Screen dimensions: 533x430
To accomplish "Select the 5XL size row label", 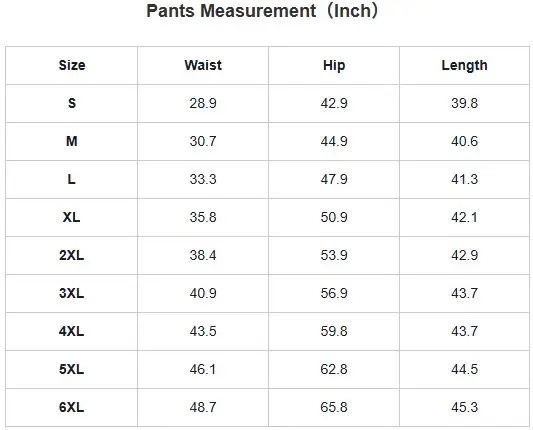I will pyautogui.click(x=71, y=369).
